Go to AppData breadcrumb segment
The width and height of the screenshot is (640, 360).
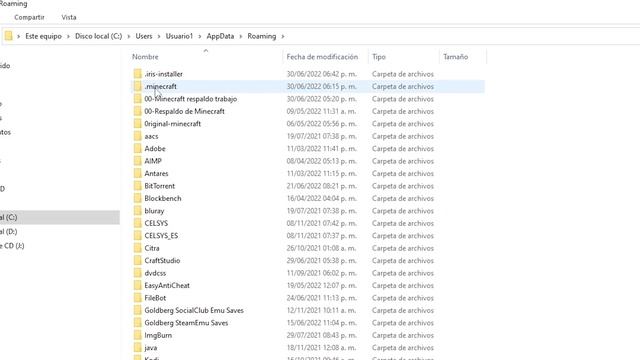click(x=220, y=36)
